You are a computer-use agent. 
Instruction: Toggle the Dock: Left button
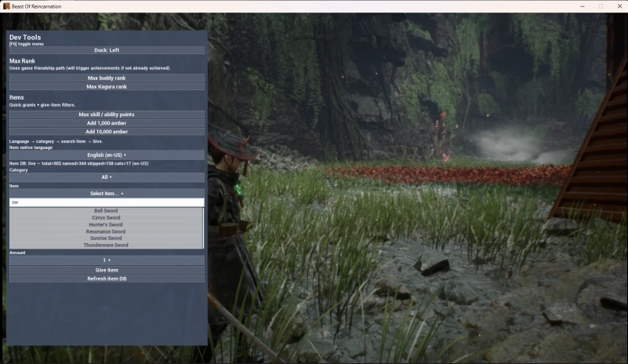point(107,50)
